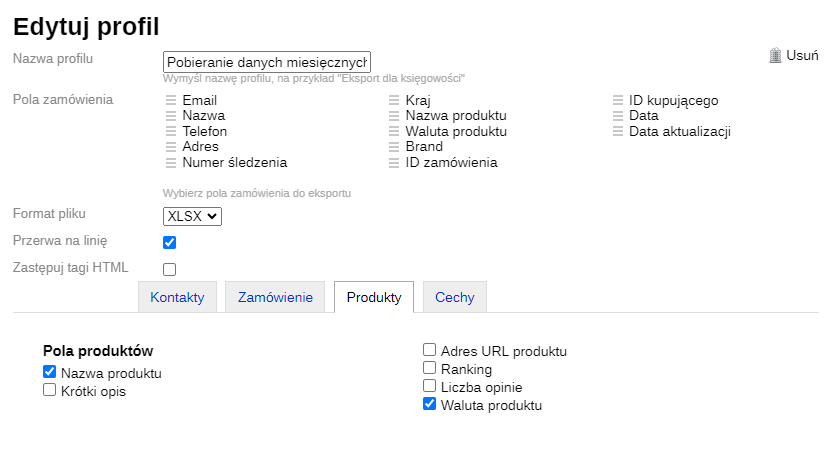Click the drag handle icon beside Email

[x=170, y=101]
